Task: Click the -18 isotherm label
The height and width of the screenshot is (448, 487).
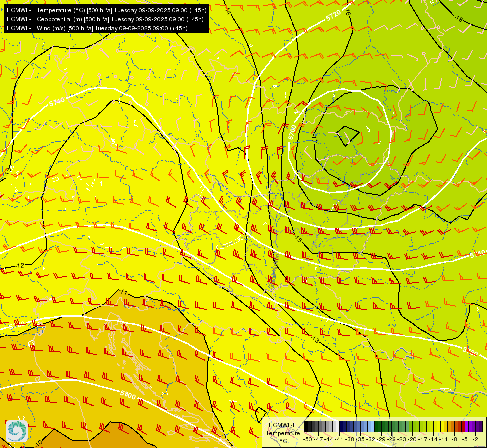Action: pos(458,18)
